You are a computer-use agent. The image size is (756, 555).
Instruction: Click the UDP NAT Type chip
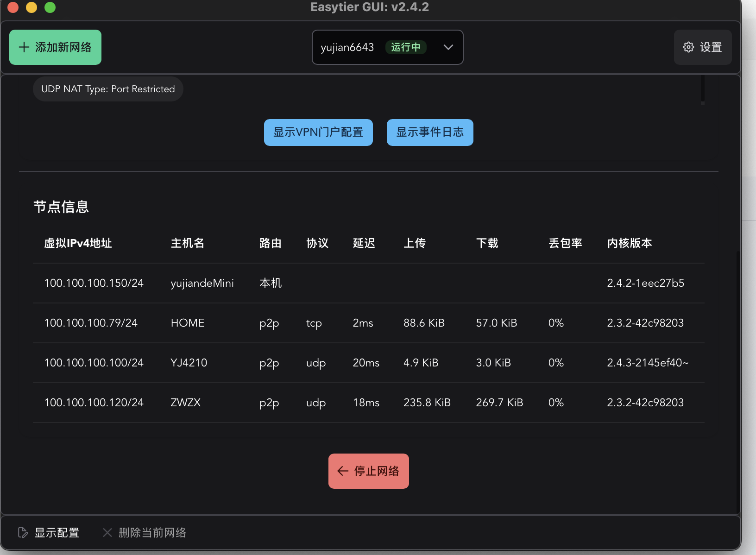pos(108,89)
